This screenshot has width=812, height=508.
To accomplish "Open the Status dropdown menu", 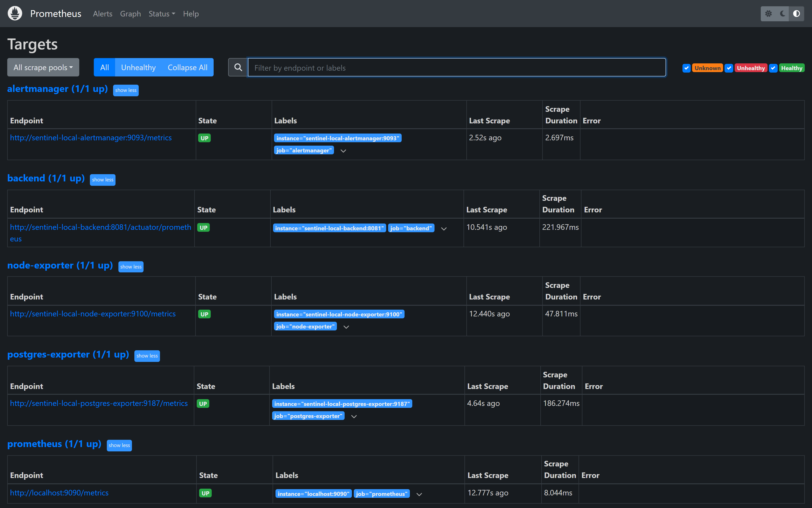I will click(162, 14).
